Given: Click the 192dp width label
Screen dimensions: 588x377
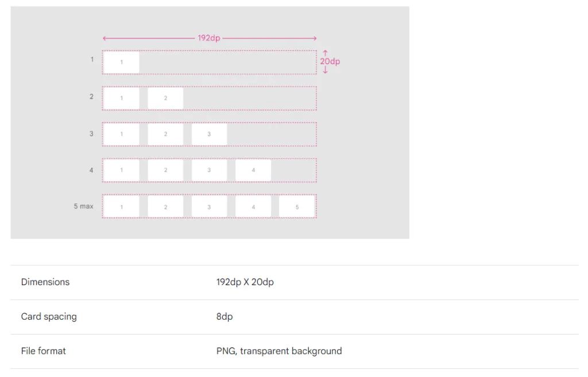Looking at the screenshot, I should coord(209,38).
